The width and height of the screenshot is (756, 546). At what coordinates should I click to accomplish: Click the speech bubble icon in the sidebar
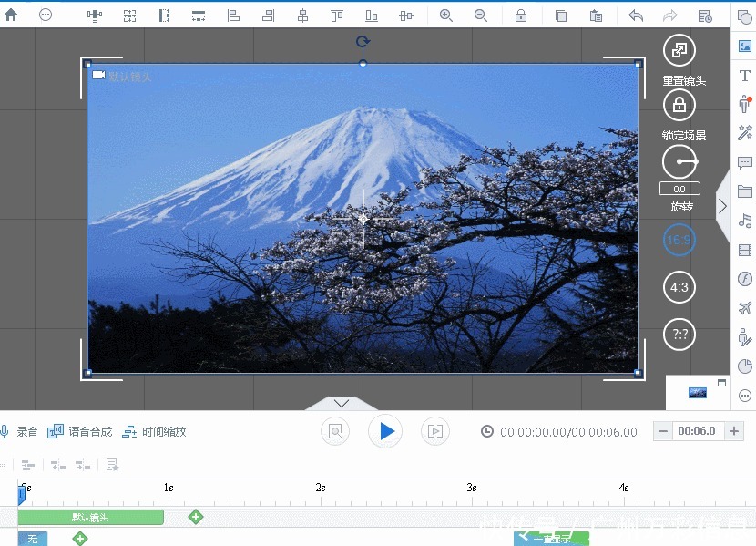pyautogui.click(x=744, y=163)
